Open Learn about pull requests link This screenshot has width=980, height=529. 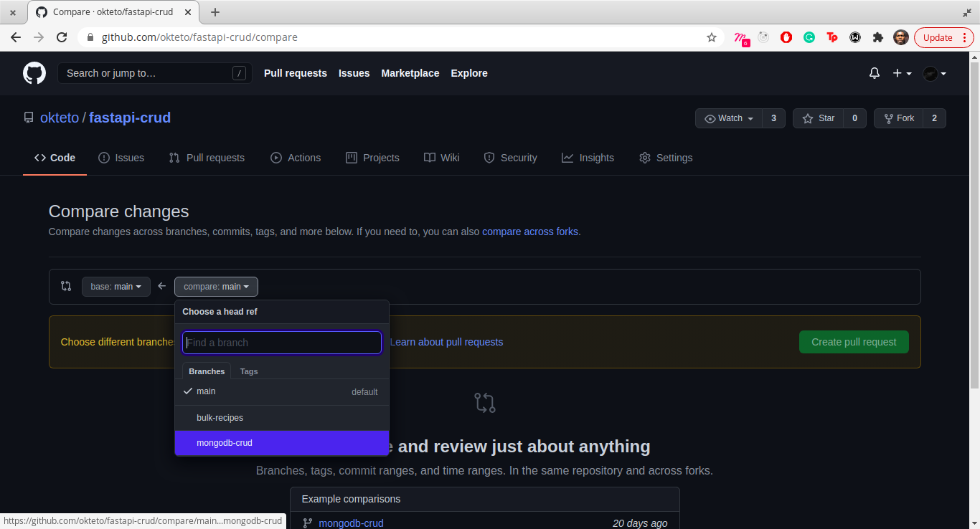click(446, 342)
